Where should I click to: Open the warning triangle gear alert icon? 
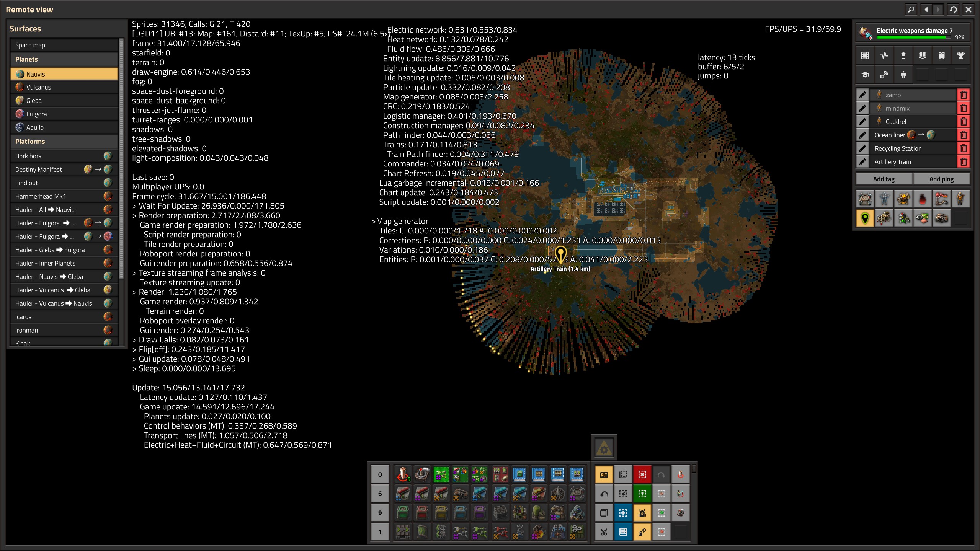(x=604, y=448)
